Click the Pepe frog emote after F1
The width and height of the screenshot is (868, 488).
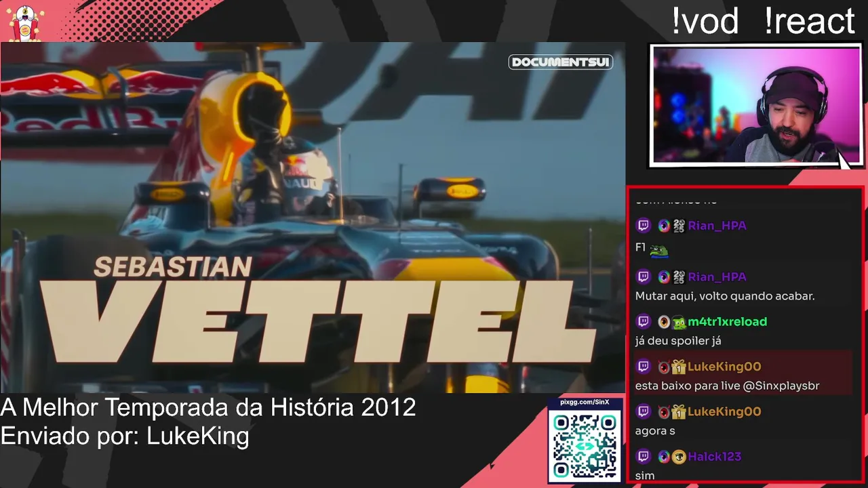click(x=659, y=250)
